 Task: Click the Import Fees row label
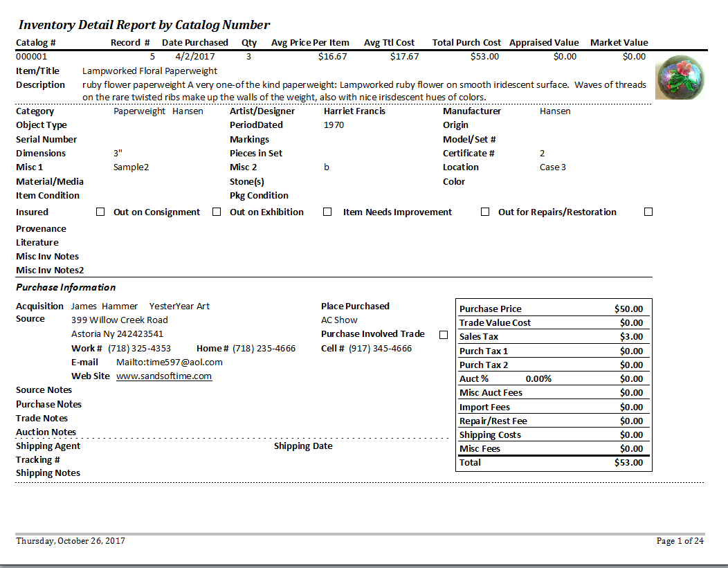[x=484, y=407]
